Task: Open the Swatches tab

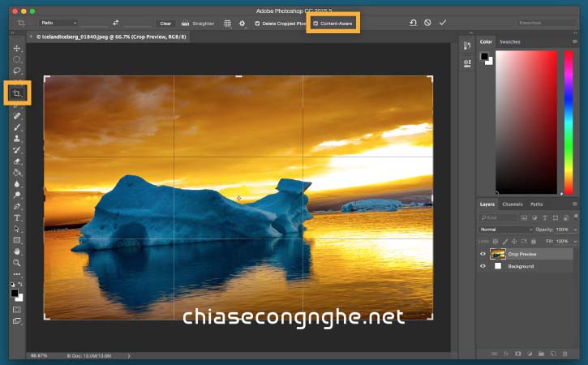Action: 509,41
